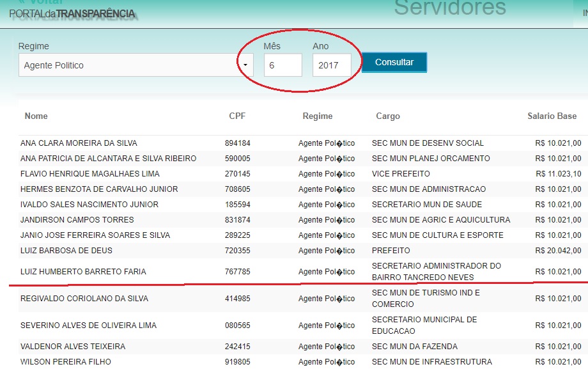
Task: Click the R$ 20.042,00 salary value
Action: tap(558, 251)
